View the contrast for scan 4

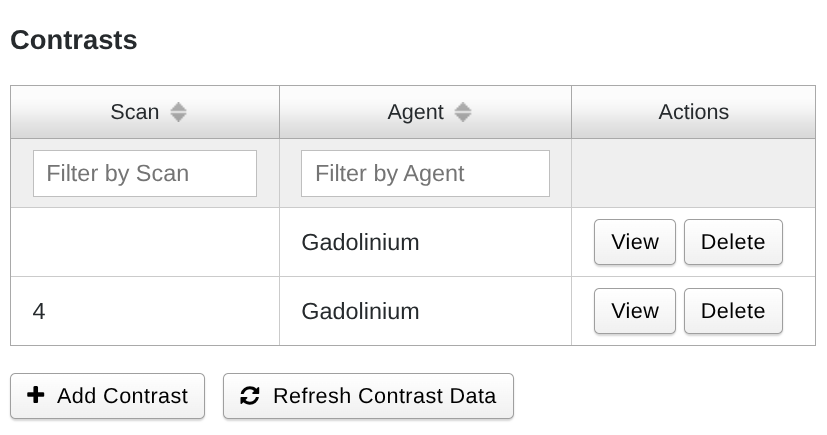[x=635, y=311]
